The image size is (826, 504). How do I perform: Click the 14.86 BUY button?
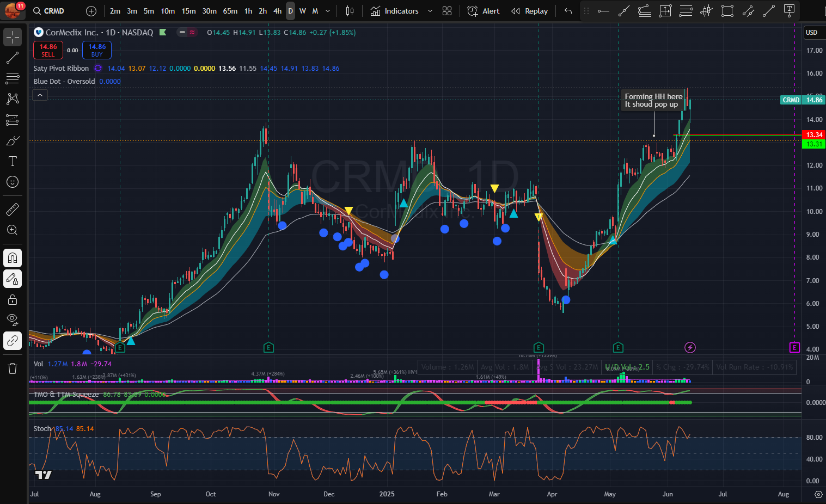pyautogui.click(x=97, y=50)
